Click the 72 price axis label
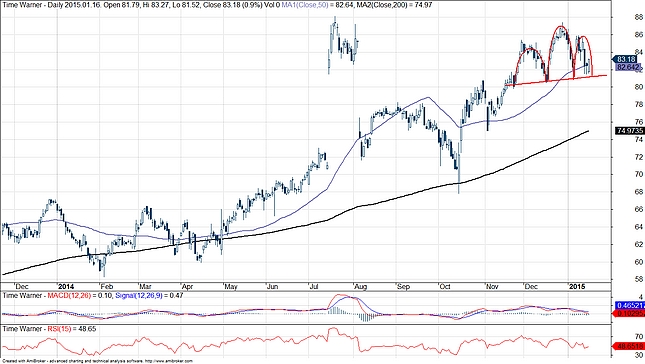 coord(639,157)
